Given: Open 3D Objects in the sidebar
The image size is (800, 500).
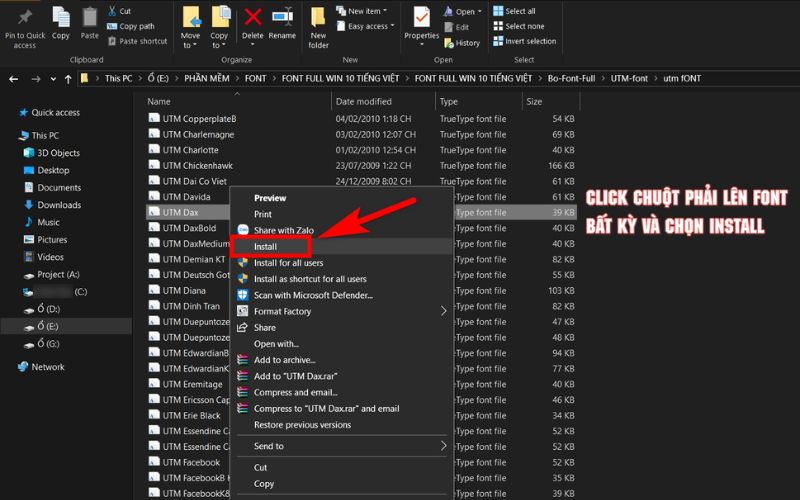Looking at the screenshot, I should tap(52, 153).
